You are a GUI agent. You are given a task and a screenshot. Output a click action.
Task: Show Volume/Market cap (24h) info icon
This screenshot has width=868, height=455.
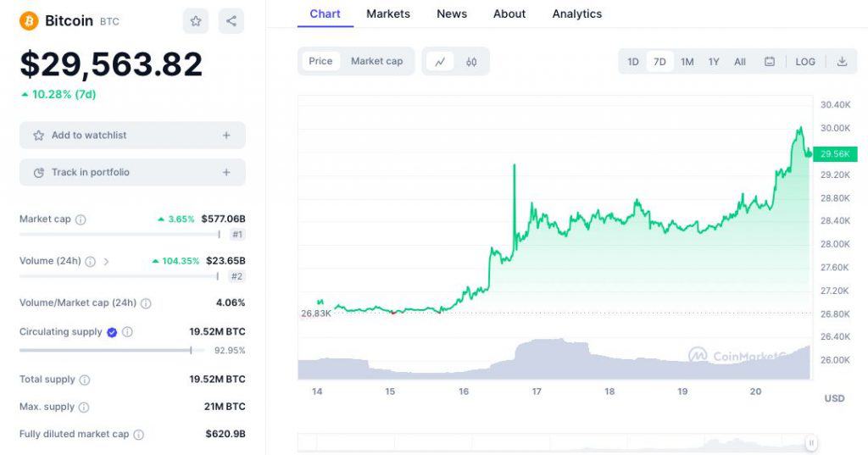[146, 303]
